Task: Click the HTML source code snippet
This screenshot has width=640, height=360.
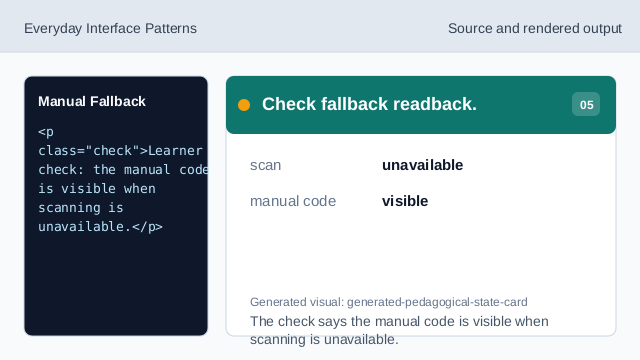Action: point(123,179)
